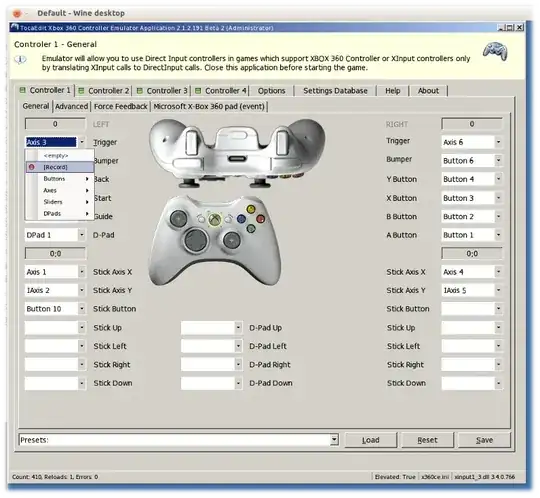Click right stick value field 0;0

coord(471,254)
